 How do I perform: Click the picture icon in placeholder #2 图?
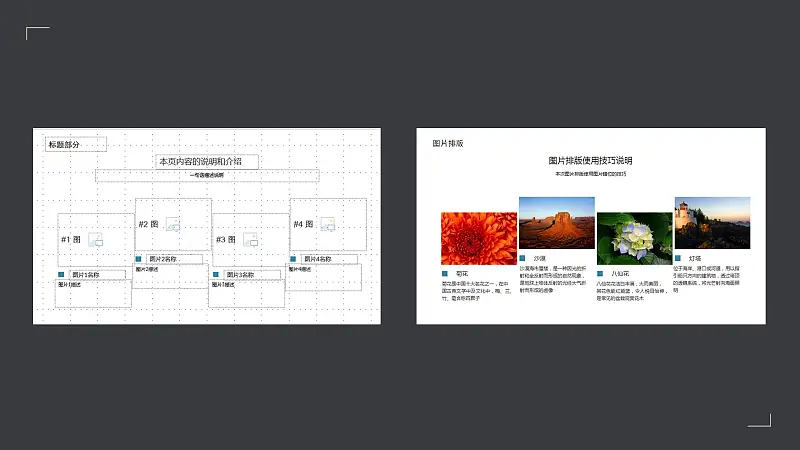173,224
